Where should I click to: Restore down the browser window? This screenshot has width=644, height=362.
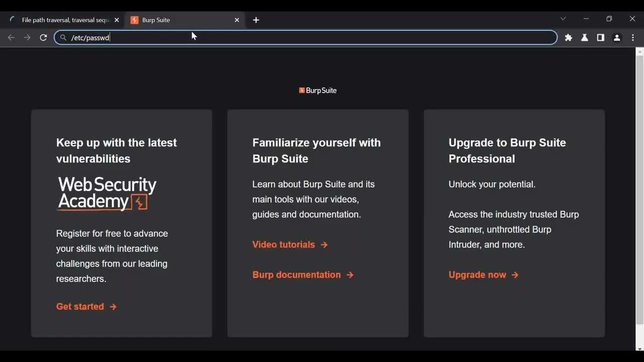pyautogui.click(x=609, y=19)
